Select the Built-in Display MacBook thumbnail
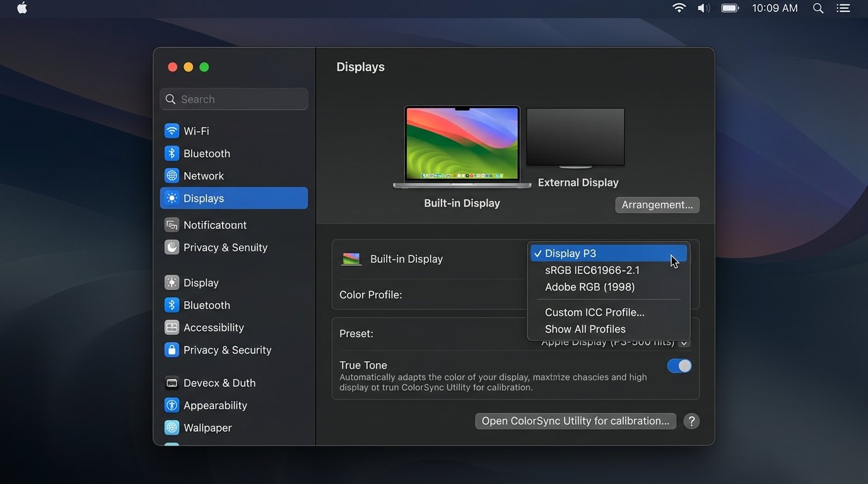 462,147
